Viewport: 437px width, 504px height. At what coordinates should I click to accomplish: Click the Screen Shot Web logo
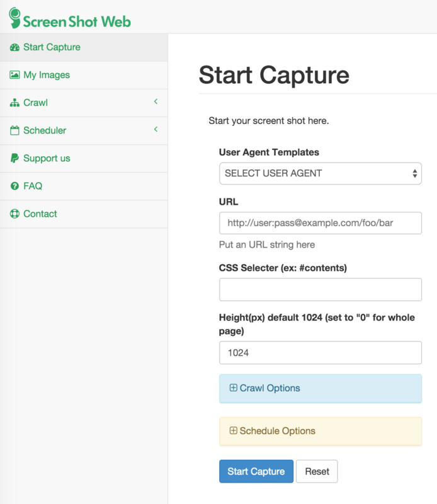coord(70,18)
